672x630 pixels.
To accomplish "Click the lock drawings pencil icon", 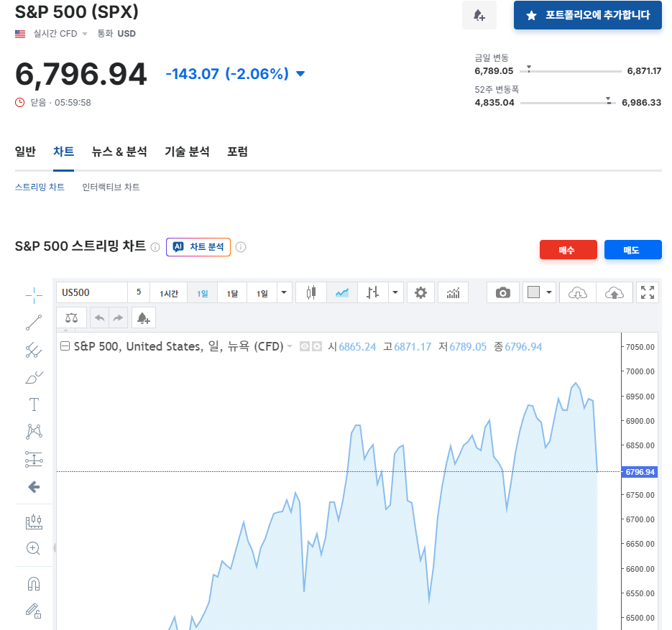I will pos(34,611).
